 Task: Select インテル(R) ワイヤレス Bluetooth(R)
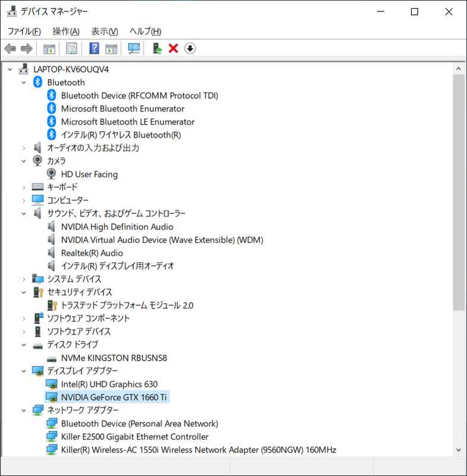[121, 135]
